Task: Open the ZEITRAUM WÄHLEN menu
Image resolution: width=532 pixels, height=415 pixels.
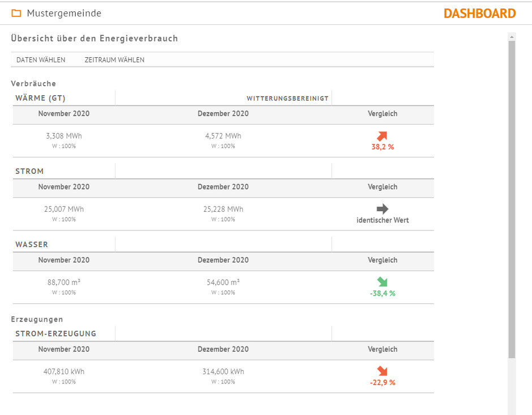Action: click(x=114, y=60)
